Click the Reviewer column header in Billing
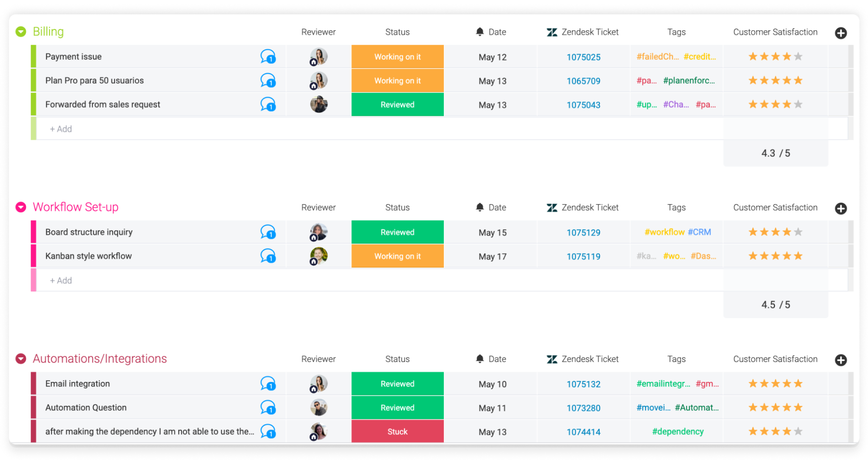This screenshot has width=868, height=462. (x=318, y=32)
